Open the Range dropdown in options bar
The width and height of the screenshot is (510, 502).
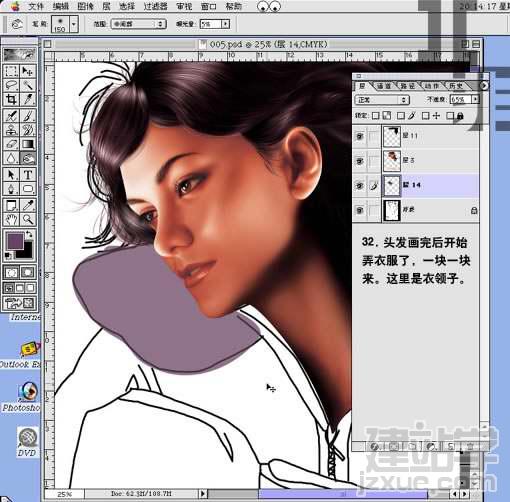coord(138,24)
